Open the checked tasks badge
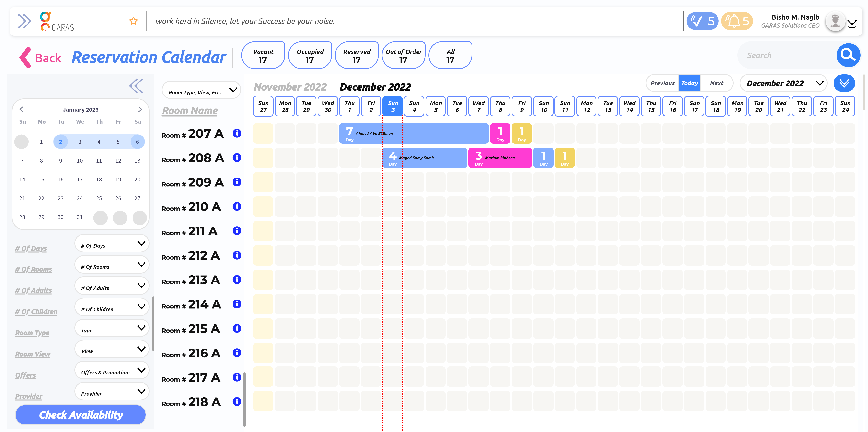 [x=702, y=21]
